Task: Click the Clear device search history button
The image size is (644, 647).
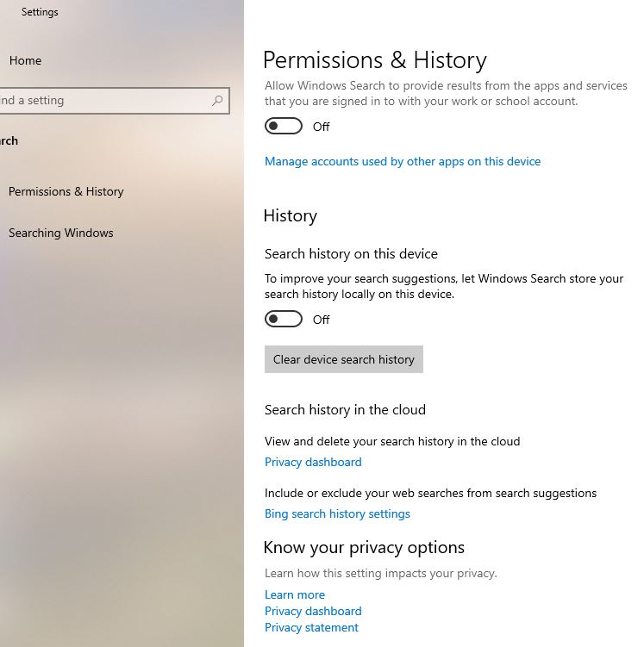Action: (343, 359)
